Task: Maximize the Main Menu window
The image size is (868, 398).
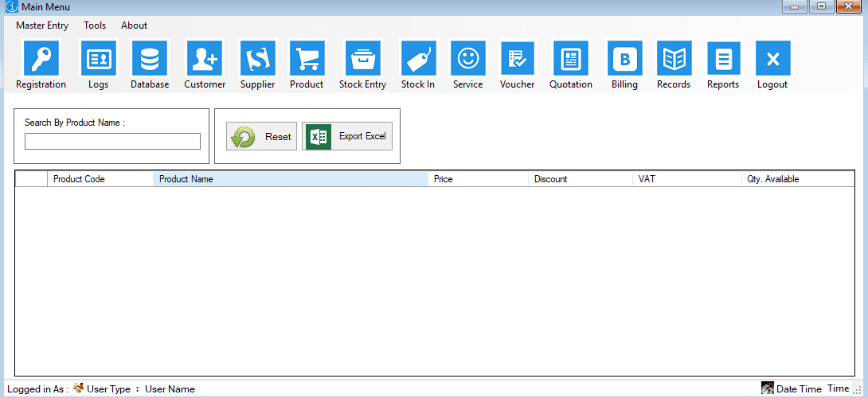Action: tap(821, 6)
